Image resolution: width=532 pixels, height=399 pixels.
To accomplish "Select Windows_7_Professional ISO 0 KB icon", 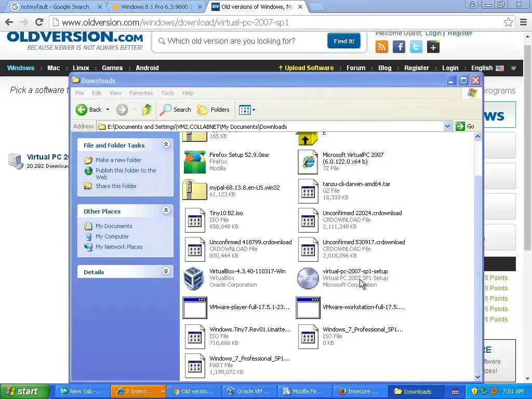I will coord(308,337).
